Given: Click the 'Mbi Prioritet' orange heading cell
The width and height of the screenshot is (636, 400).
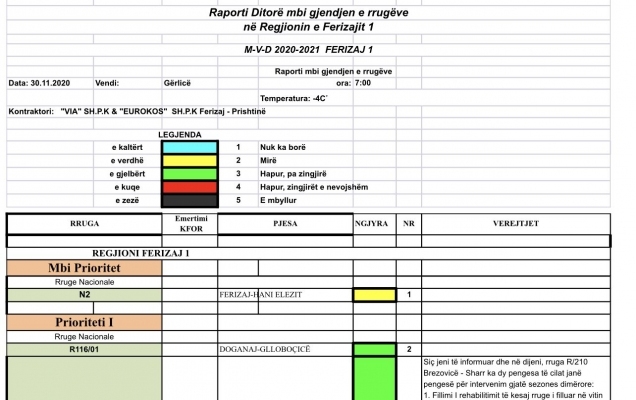Looking at the screenshot, I should point(84,268).
